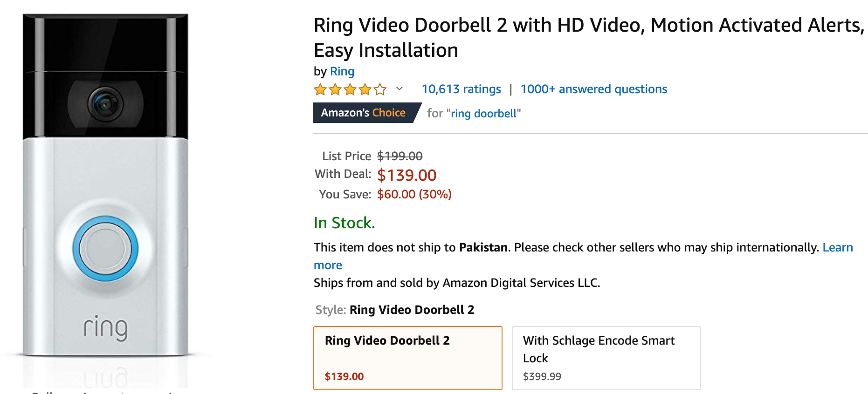This screenshot has width=868, height=394.
Task: Expand the star rating dropdown
Action: coord(399,89)
